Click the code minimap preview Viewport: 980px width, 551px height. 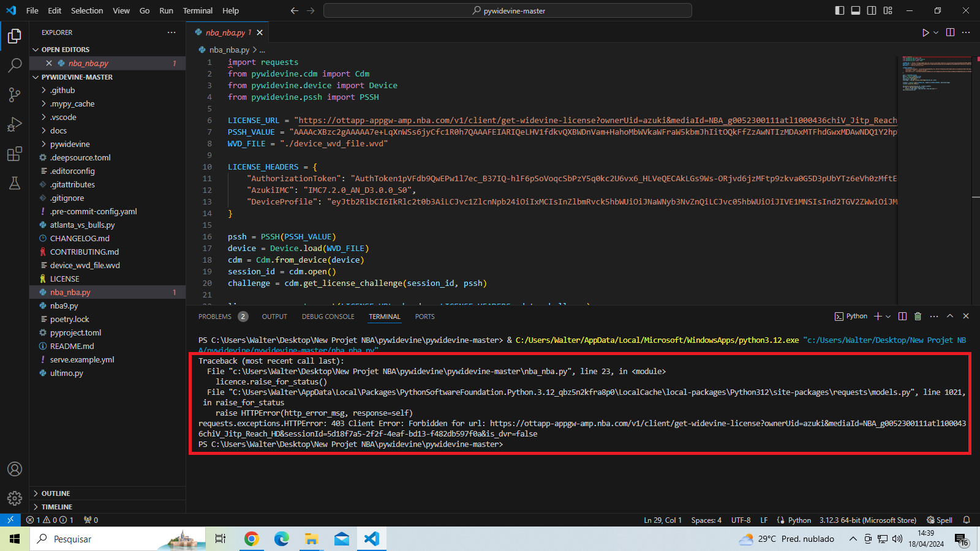[936, 73]
